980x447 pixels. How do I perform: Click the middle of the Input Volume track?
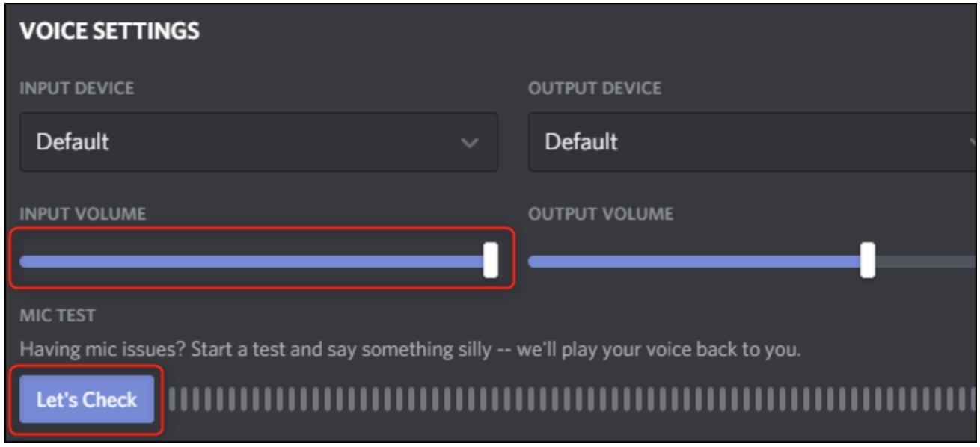click(x=254, y=262)
